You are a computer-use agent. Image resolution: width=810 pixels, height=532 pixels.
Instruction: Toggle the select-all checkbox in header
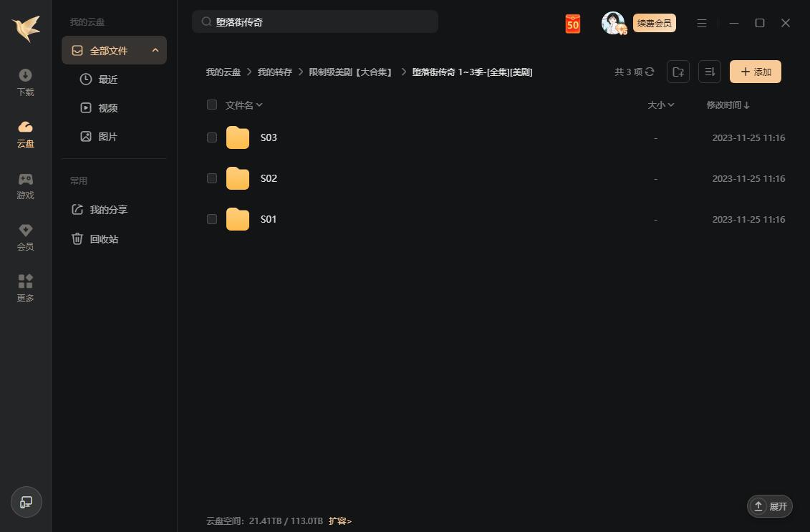(x=212, y=105)
